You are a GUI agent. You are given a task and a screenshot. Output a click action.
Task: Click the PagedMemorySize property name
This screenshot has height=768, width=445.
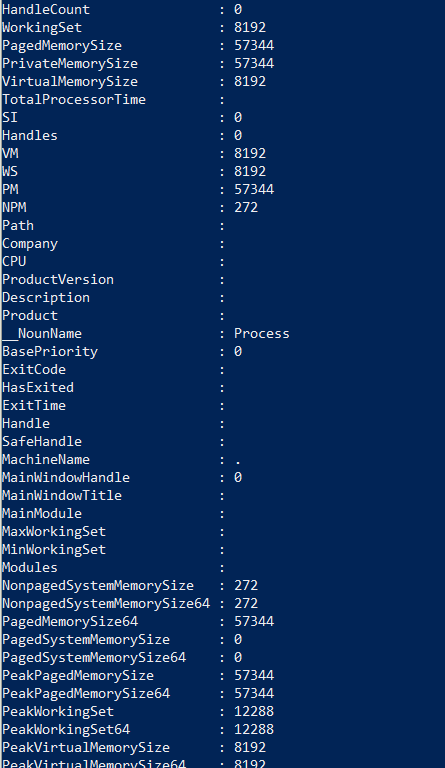(x=62, y=46)
